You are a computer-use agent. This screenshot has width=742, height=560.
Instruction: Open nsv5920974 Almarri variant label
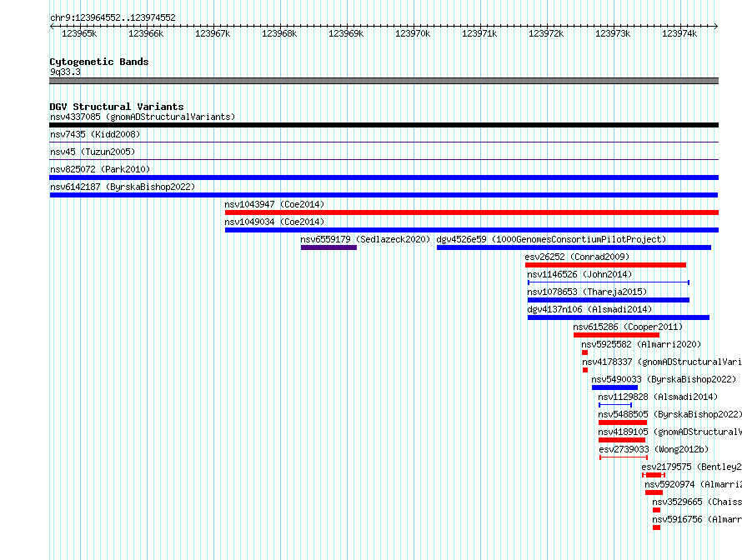pyautogui.click(x=693, y=484)
